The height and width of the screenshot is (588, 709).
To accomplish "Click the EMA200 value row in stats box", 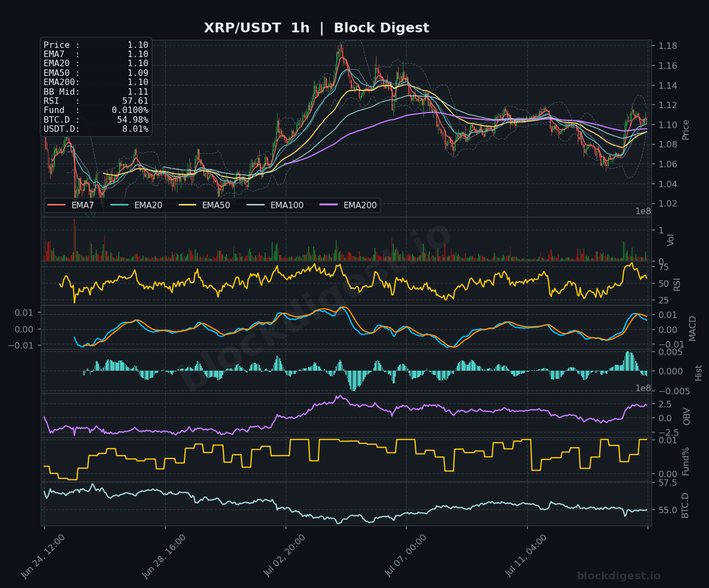I will [96, 82].
